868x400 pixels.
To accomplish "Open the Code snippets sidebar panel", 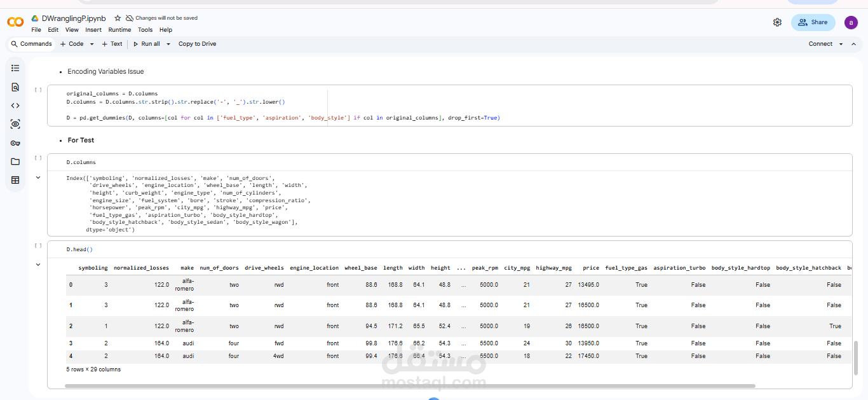I will [15, 106].
